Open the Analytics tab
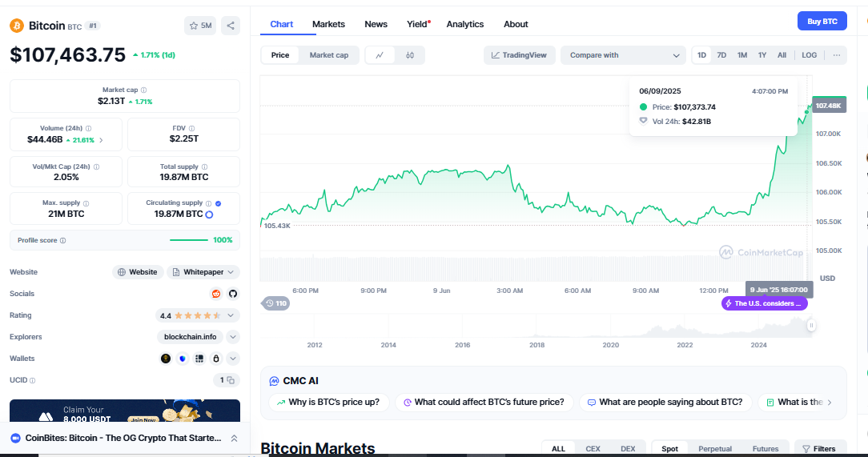868x457 pixels. pos(465,24)
